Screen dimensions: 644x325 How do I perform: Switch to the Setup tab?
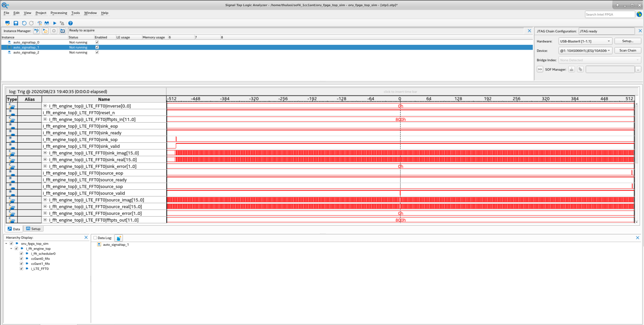coord(33,229)
